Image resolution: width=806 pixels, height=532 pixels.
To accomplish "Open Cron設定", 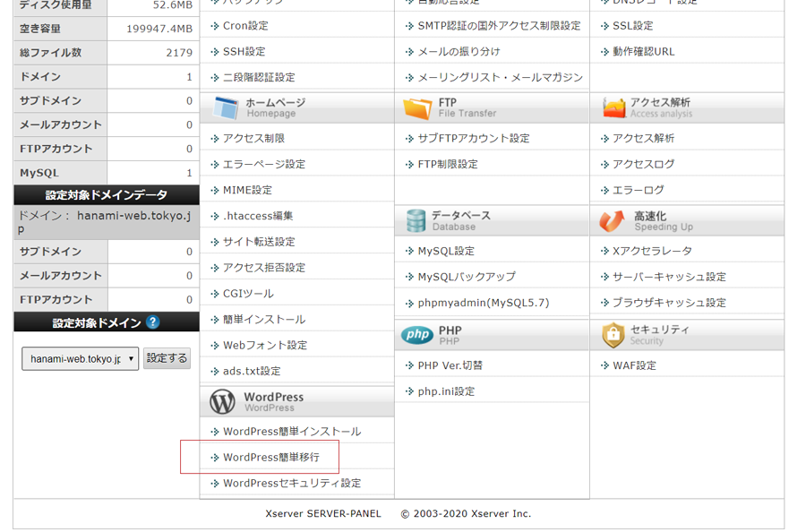I will pos(245,26).
